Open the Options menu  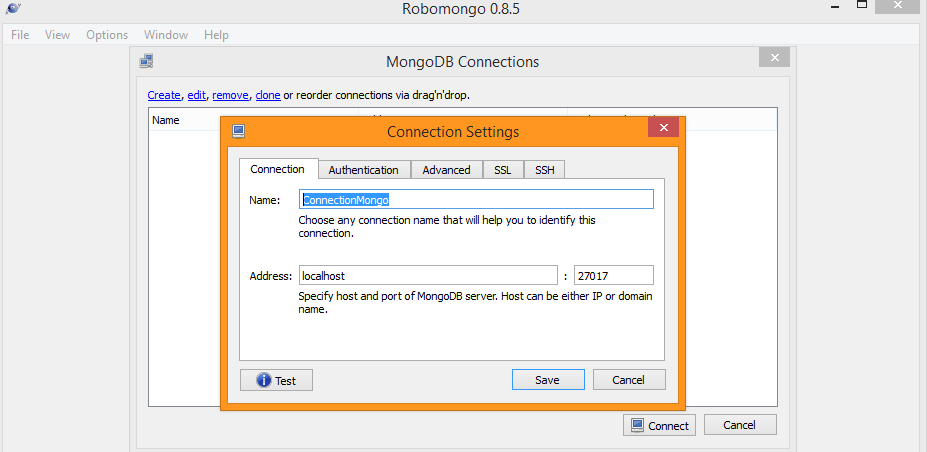tap(107, 35)
